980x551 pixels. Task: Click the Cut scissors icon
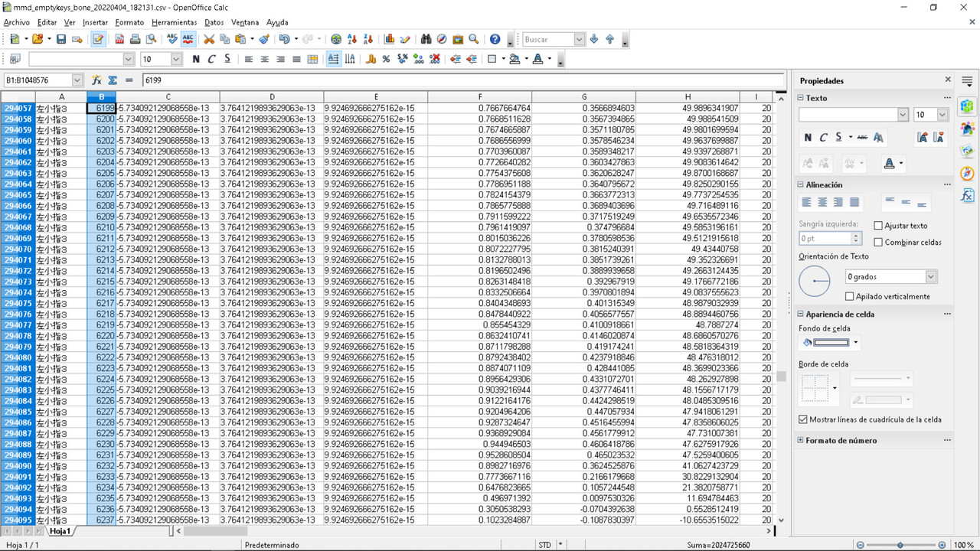point(208,39)
